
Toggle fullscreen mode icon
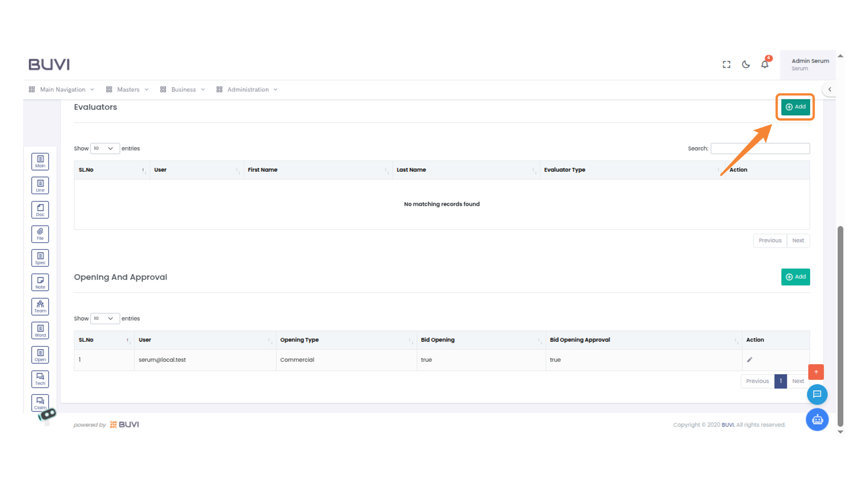point(726,65)
